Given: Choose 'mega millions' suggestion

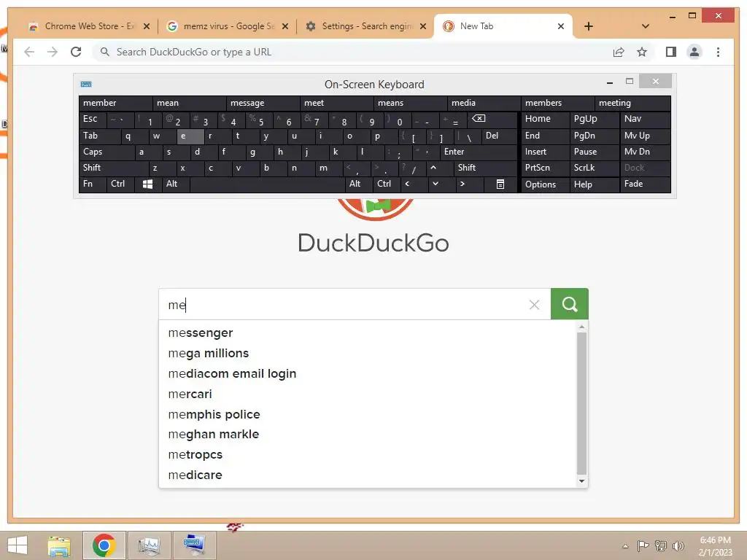Looking at the screenshot, I should 368,354.
